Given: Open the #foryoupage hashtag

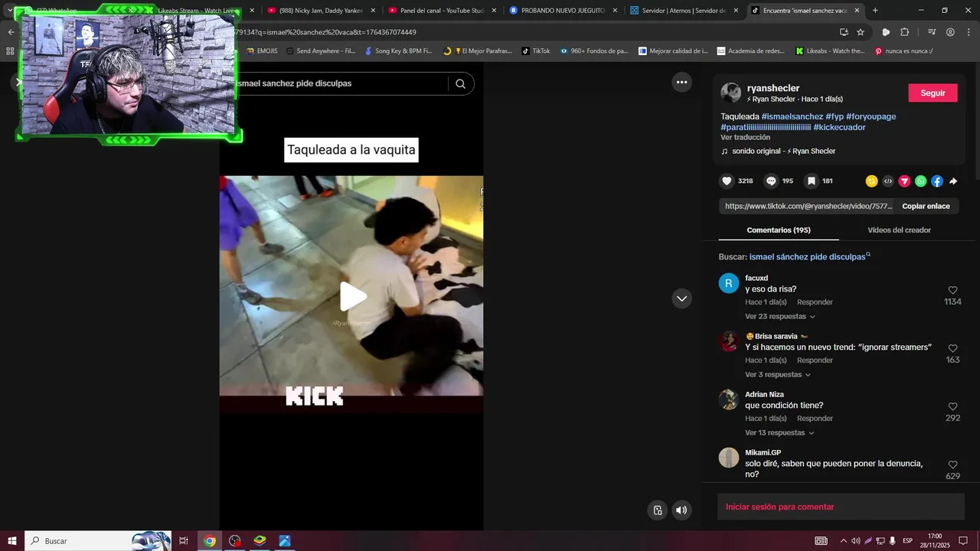Looking at the screenshot, I should (x=871, y=116).
